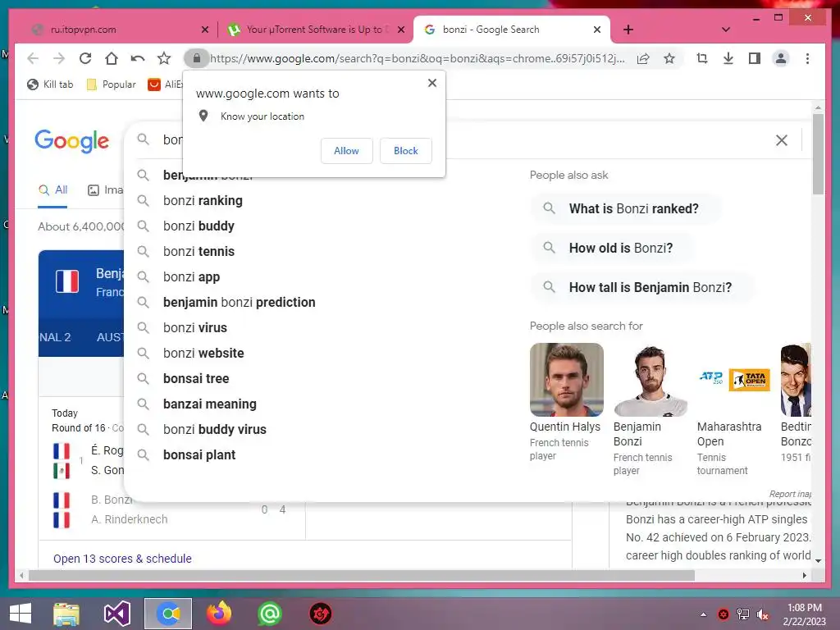Image resolution: width=840 pixels, height=630 pixels.
Task: Launch Visual Studio from taskbar
Action: (117, 614)
